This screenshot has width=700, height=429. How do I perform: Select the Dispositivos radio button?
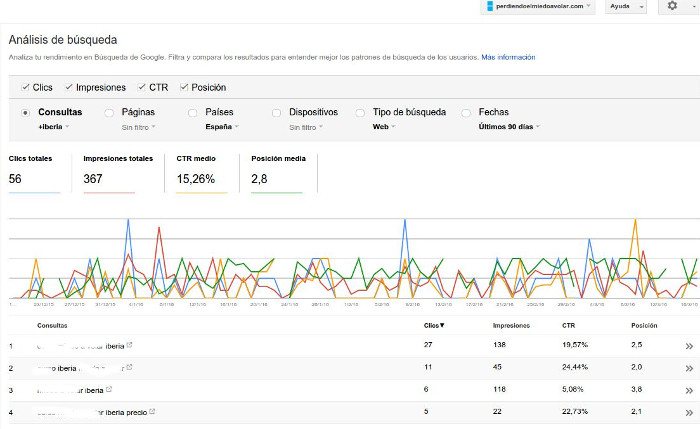(276, 113)
